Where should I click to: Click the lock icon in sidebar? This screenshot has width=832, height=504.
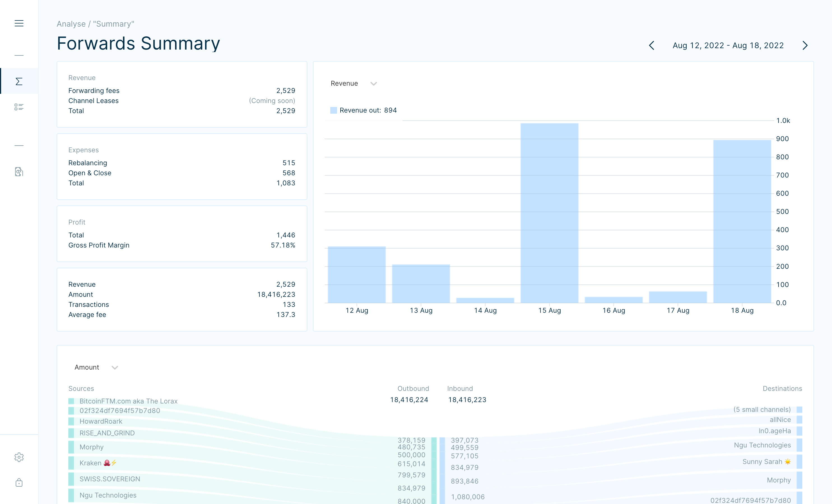(19, 482)
